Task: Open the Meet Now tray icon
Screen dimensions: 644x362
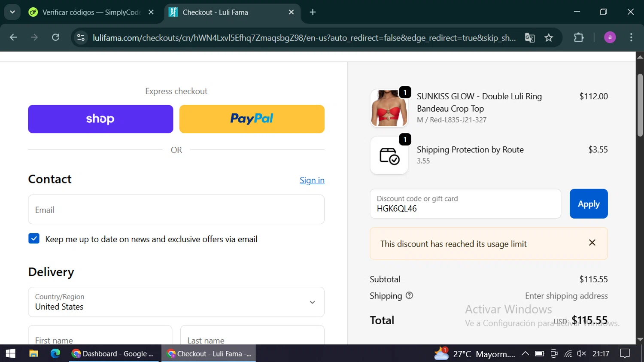Action: coord(554,353)
